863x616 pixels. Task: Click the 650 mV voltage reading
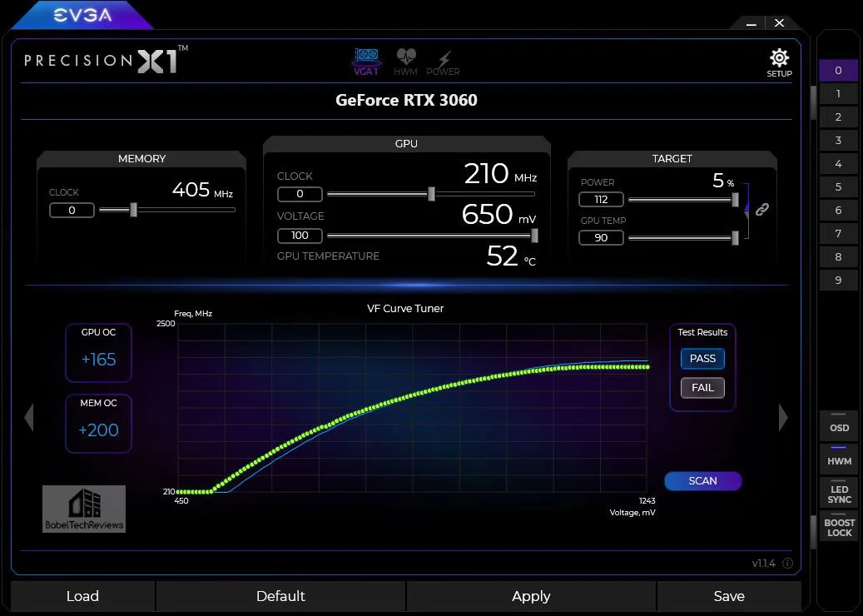point(498,214)
